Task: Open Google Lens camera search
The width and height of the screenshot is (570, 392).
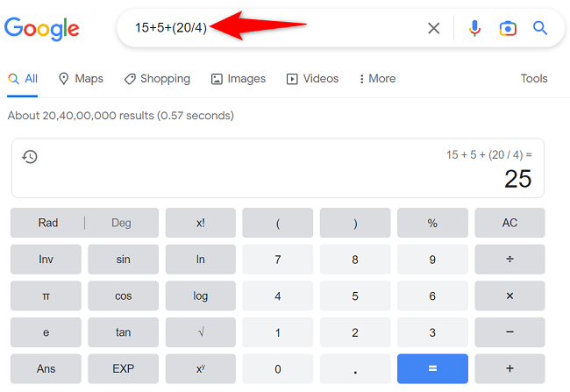Action: pyautogui.click(x=508, y=28)
